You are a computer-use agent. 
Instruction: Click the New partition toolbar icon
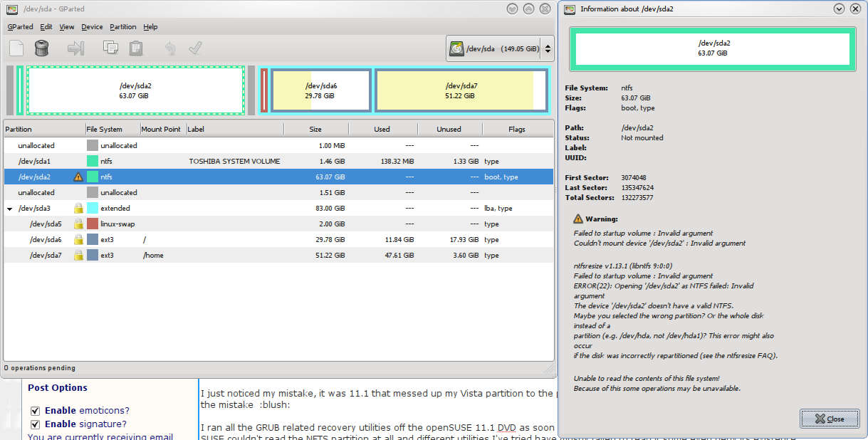[x=17, y=48]
